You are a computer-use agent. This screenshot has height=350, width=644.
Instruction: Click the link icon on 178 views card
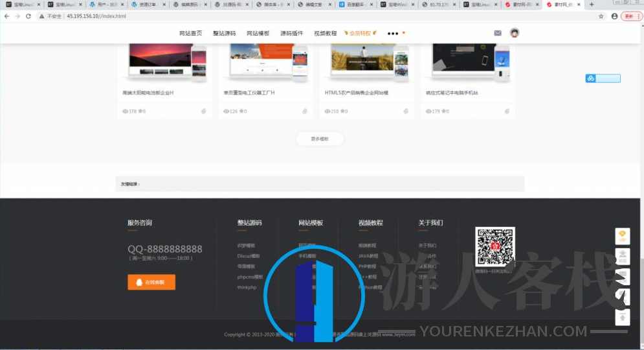[x=204, y=111]
